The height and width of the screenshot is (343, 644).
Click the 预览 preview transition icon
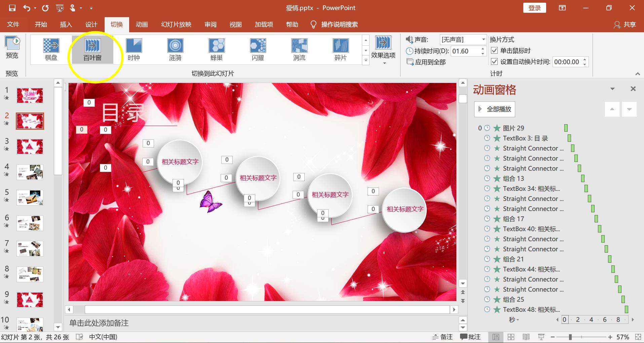coord(12,47)
